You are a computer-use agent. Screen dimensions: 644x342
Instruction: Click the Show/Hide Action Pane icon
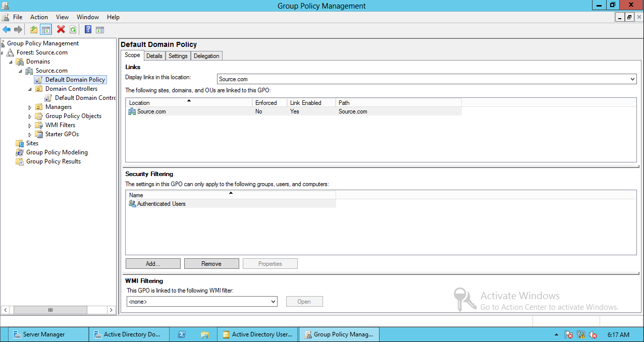pyautogui.click(x=100, y=29)
